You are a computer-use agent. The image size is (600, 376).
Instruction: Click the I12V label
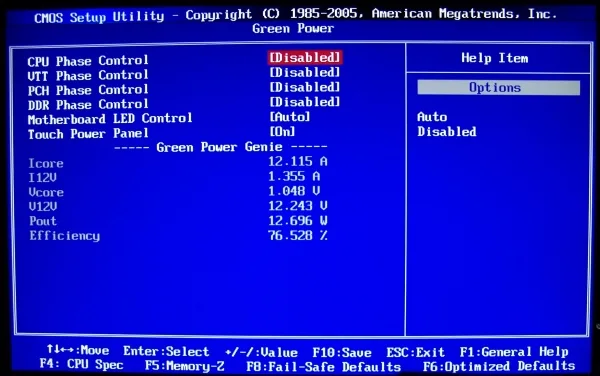42,177
